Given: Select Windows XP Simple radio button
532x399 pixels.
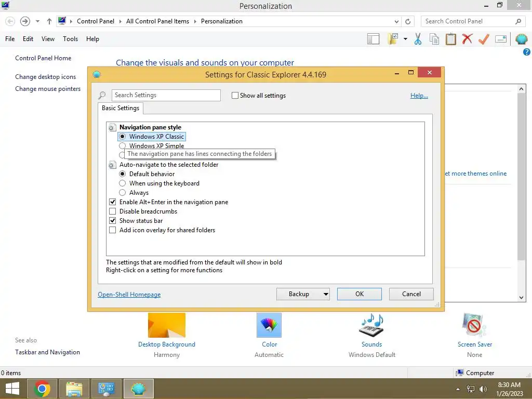Looking at the screenshot, I should click(123, 146).
